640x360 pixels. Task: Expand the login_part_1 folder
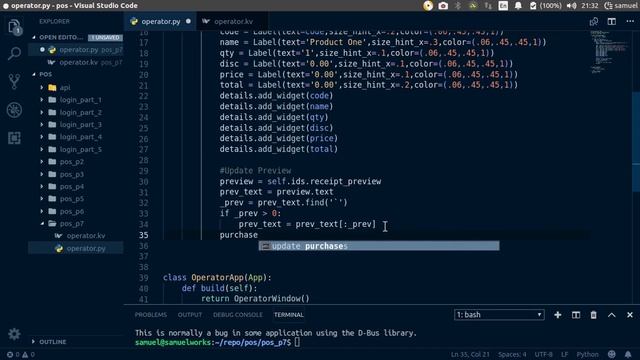point(80,100)
